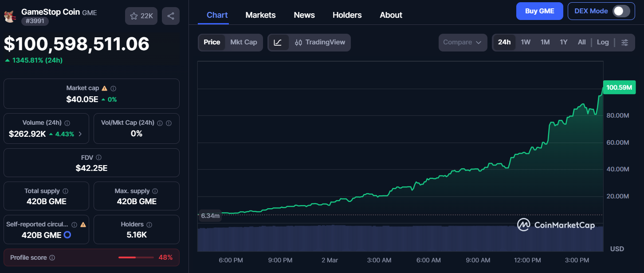
Task: Switch chart to Mkt Cap view
Action: [x=243, y=42]
